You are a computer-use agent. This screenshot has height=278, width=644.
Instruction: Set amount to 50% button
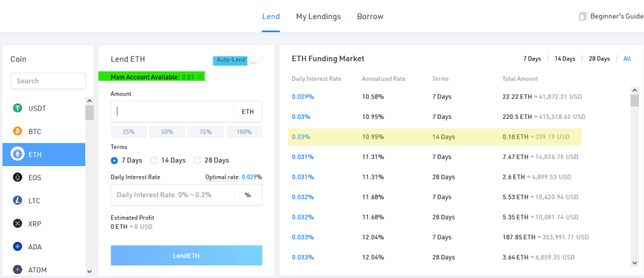[x=167, y=132]
